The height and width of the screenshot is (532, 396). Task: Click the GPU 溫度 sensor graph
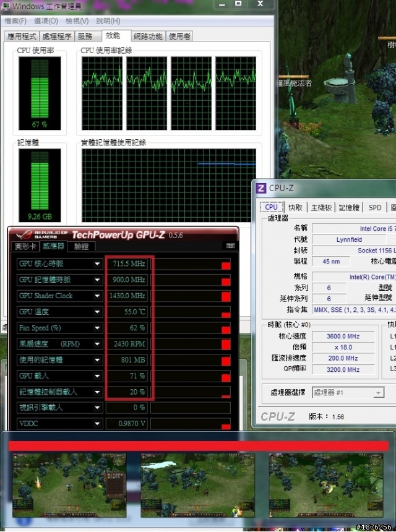[191, 312]
